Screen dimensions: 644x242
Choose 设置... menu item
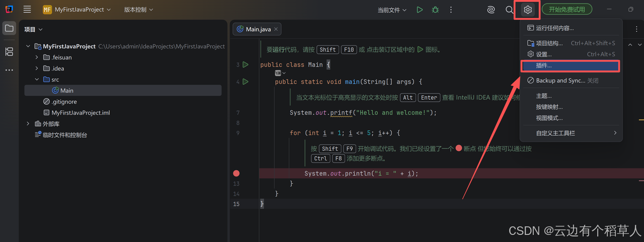point(571,54)
